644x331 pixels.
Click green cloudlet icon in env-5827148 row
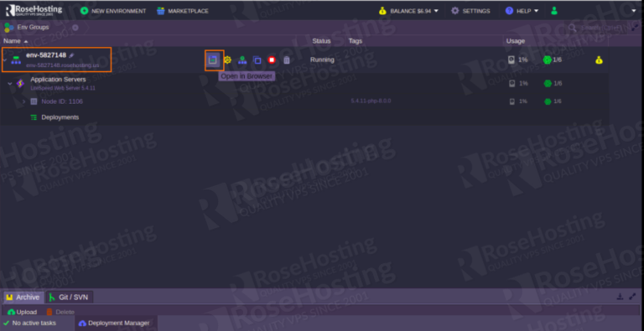click(547, 60)
